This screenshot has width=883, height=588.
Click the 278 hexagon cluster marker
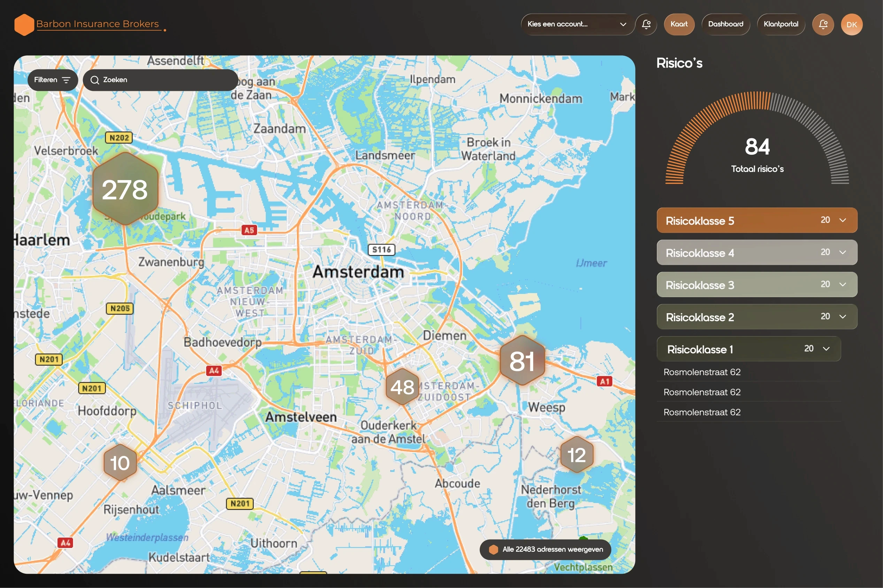point(125,189)
